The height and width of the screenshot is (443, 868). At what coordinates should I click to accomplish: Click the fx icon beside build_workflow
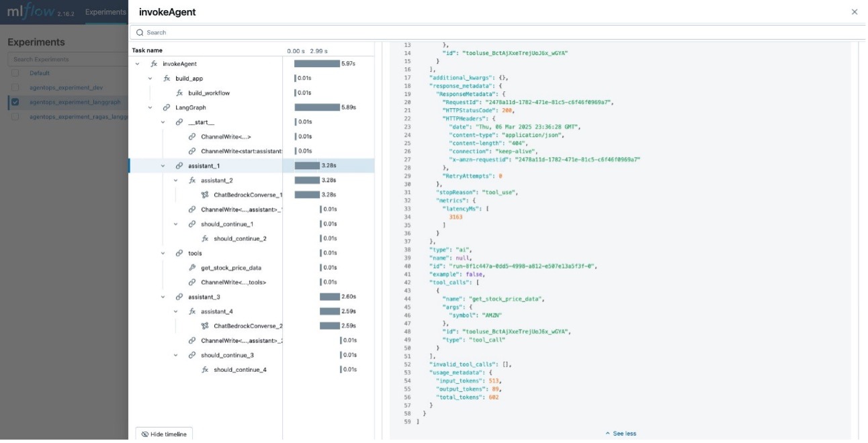click(x=179, y=93)
